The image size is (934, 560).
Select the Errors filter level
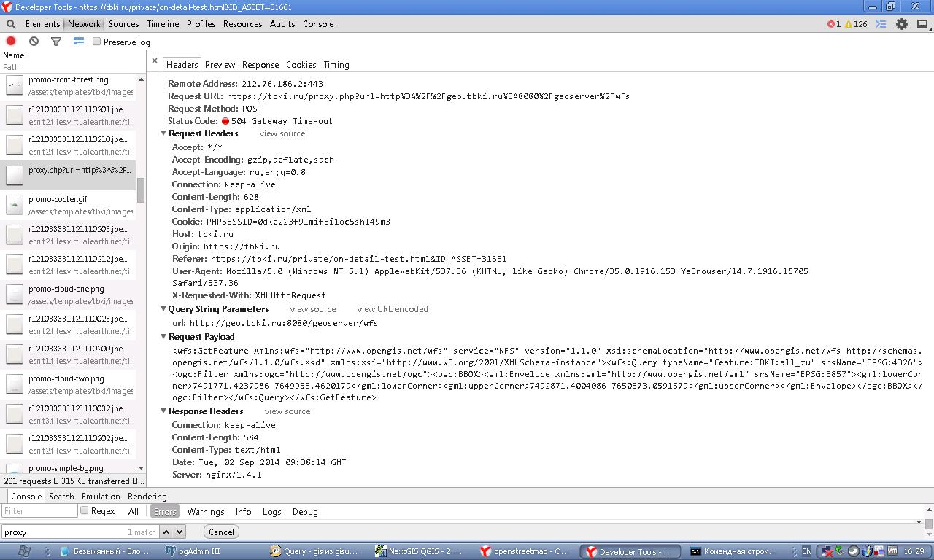(164, 511)
